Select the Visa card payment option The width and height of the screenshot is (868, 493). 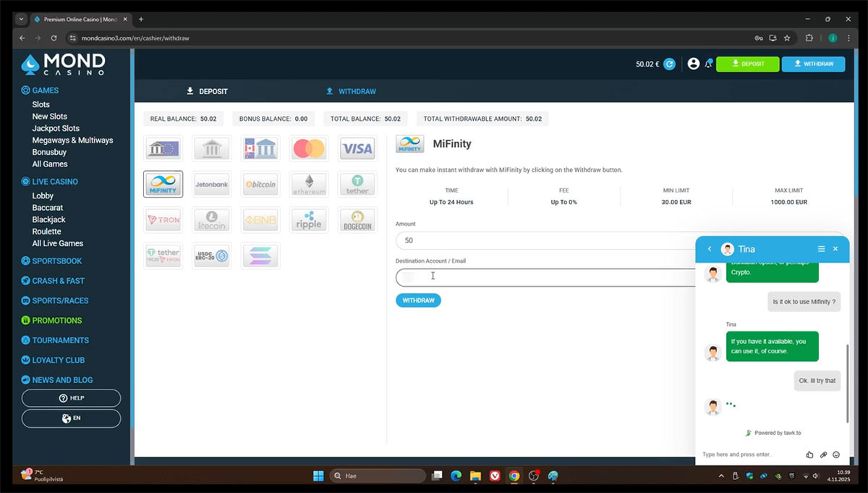(357, 149)
